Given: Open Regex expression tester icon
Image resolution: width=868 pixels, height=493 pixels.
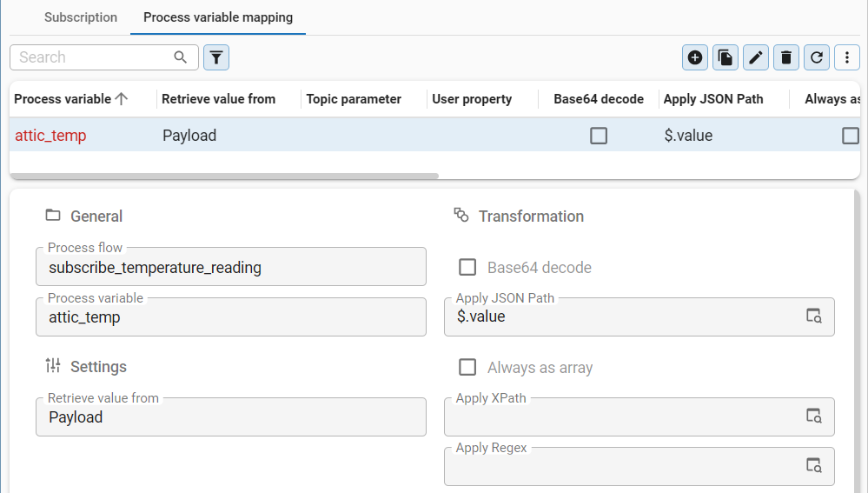Looking at the screenshot, I should [814, 465].
